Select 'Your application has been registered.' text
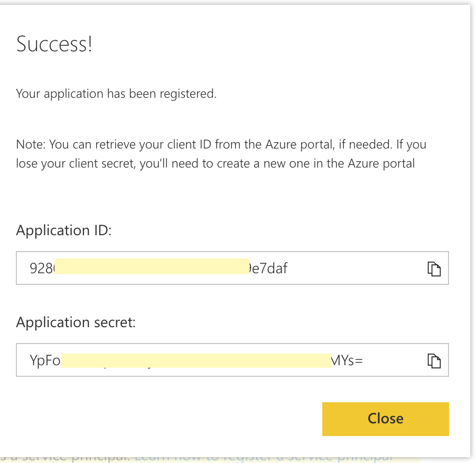Image resolution: width=476 pixels, height=463 pixels. [x=116, y=94]
